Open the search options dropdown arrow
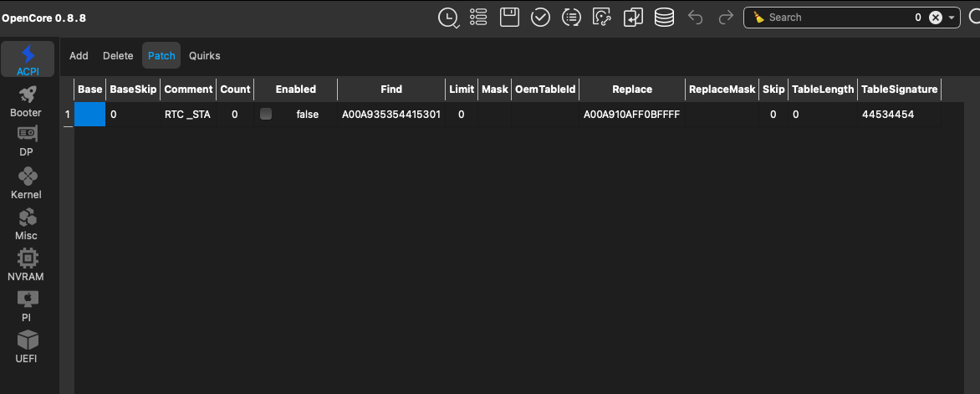 [952, 18]
